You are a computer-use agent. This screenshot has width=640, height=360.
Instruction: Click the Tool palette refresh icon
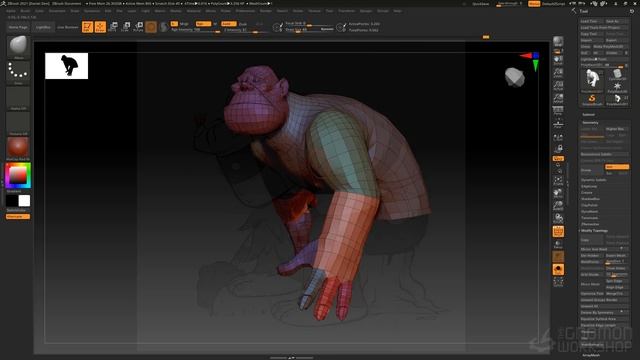coord(631,11)
